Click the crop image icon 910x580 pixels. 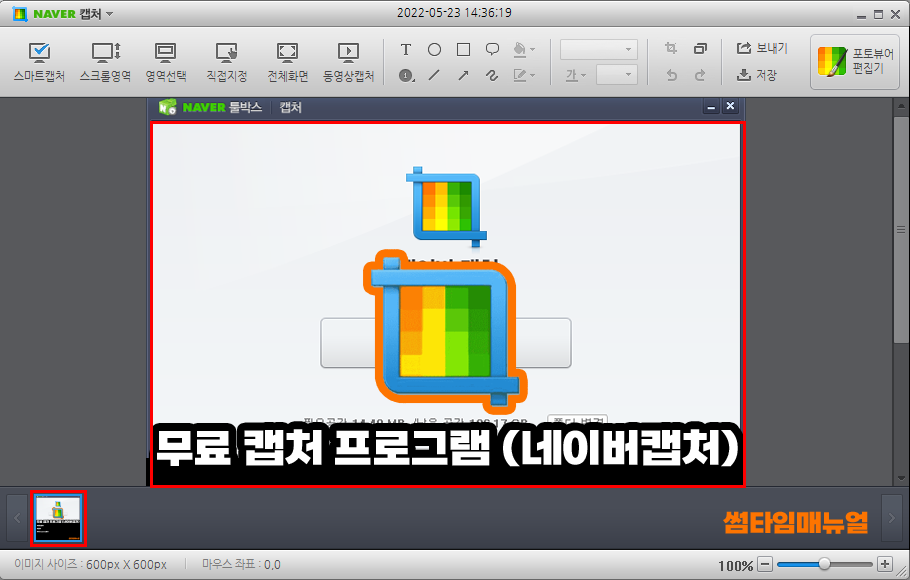point(671,49)
